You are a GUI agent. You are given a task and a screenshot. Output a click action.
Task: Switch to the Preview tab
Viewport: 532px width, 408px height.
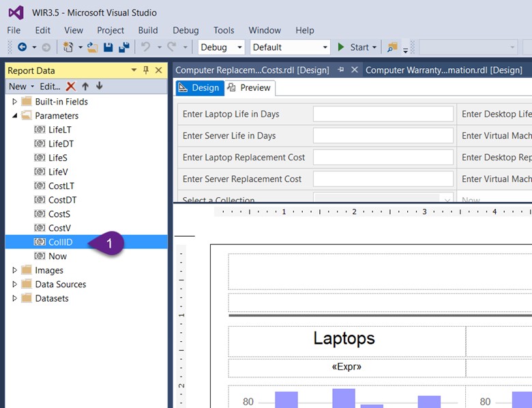click(250, 88)
